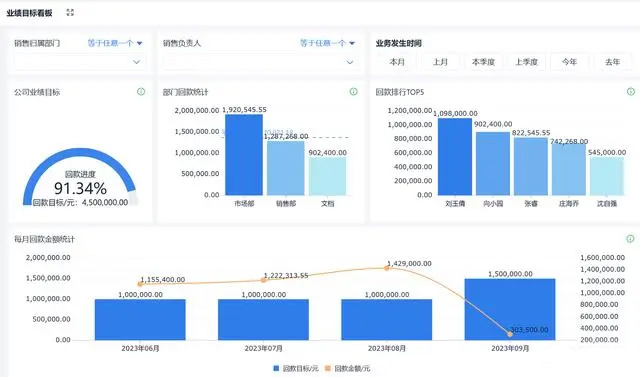This screenshot has height=377, width=640.
Task: Expand 等于任意一个 condition for 销售负责人
Action: [x=327, y=43]
